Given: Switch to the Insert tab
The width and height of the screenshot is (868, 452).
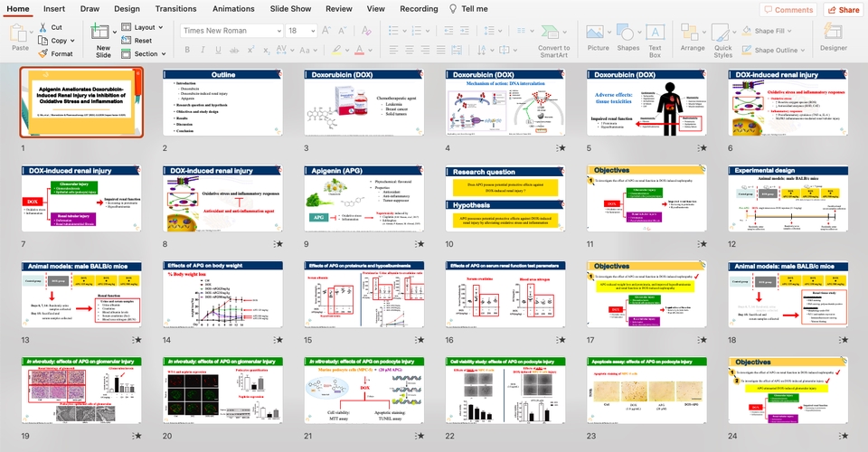Looking at the screenshot, I should 53,9.
